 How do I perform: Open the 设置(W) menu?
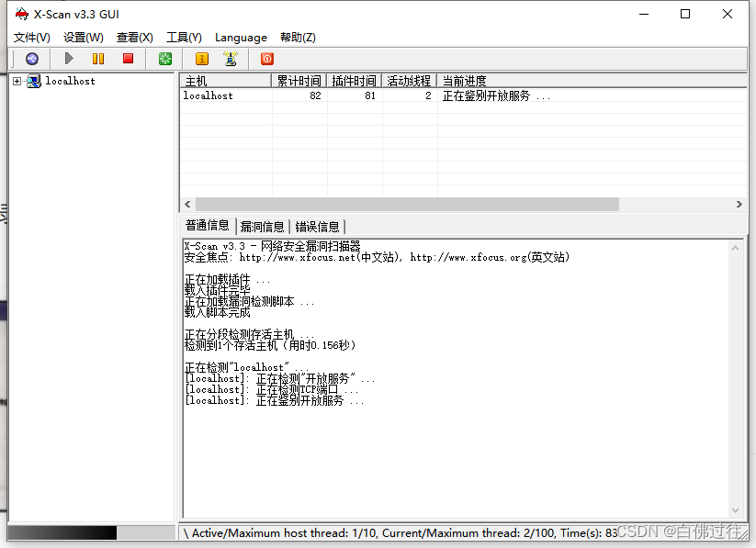pos(83,38)
